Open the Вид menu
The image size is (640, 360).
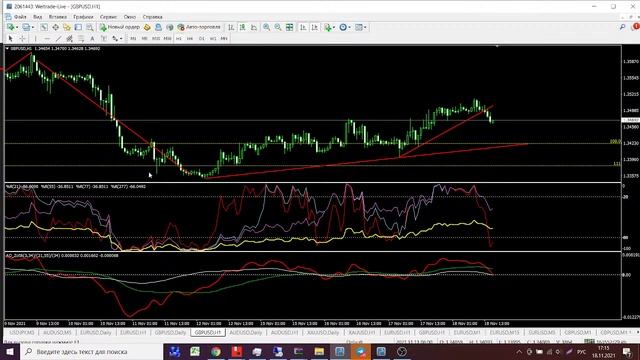[x=37, y=17]
